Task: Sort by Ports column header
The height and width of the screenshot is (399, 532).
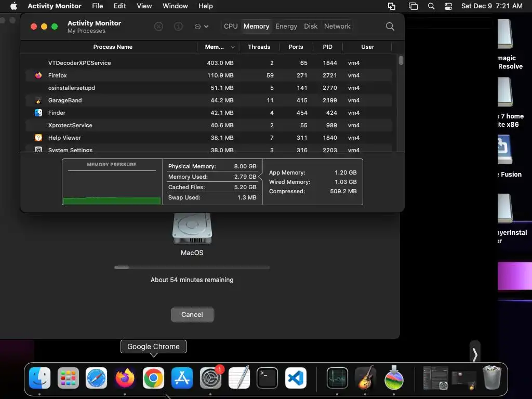Action: [x=296, y=47]
